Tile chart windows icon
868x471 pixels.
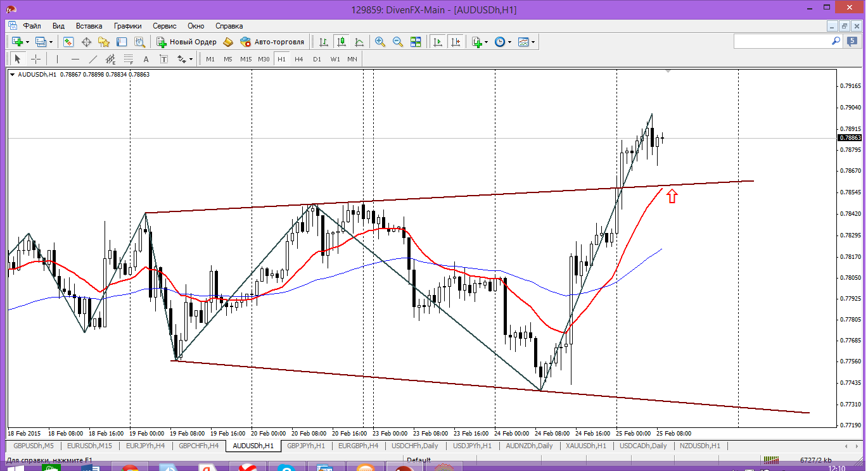click(x=416, y=42)
